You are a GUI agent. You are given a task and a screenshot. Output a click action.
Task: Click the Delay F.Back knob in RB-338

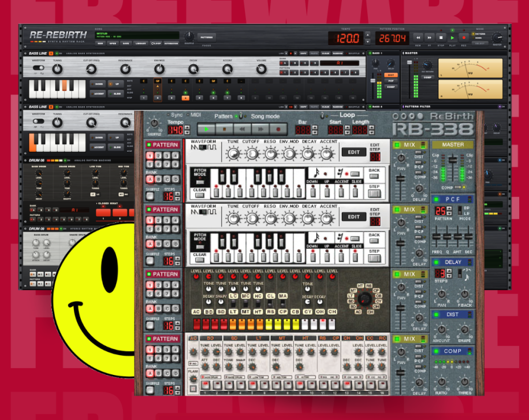[x=464, y=294]
